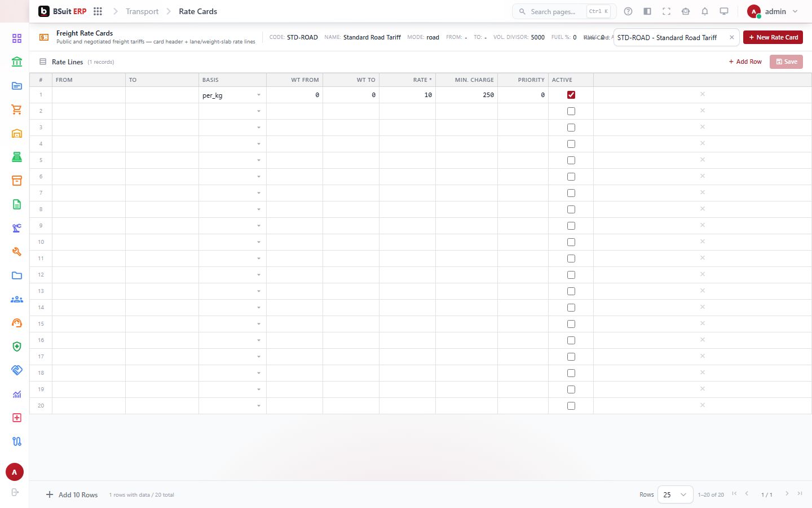Toggle the sidebar panel layout icon
Image resolution: width=812 pixels, height=508 pixels.
click(x=647, y=11)
